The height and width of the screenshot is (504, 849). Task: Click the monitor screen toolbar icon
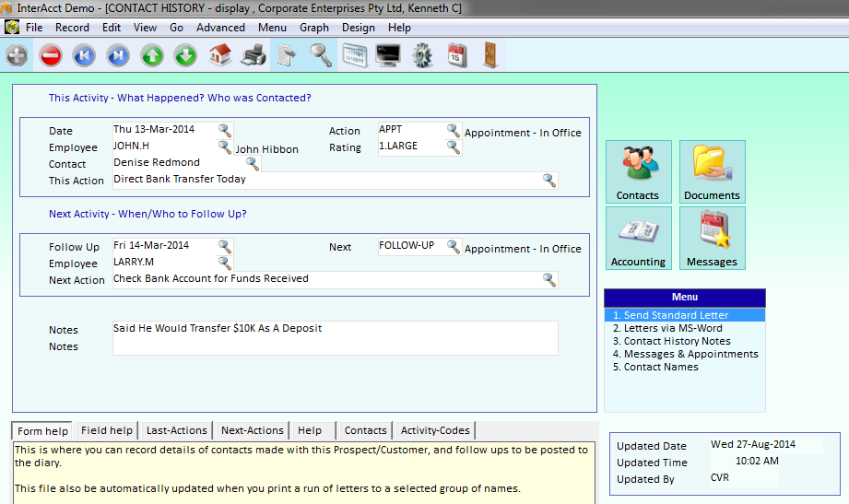point(388,55)
